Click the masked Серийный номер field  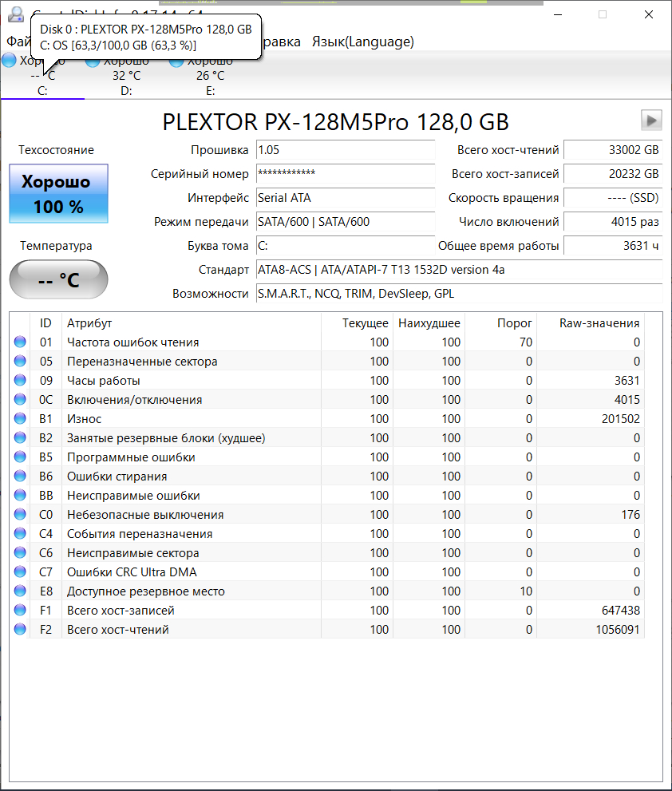click(x=346, y=173)
